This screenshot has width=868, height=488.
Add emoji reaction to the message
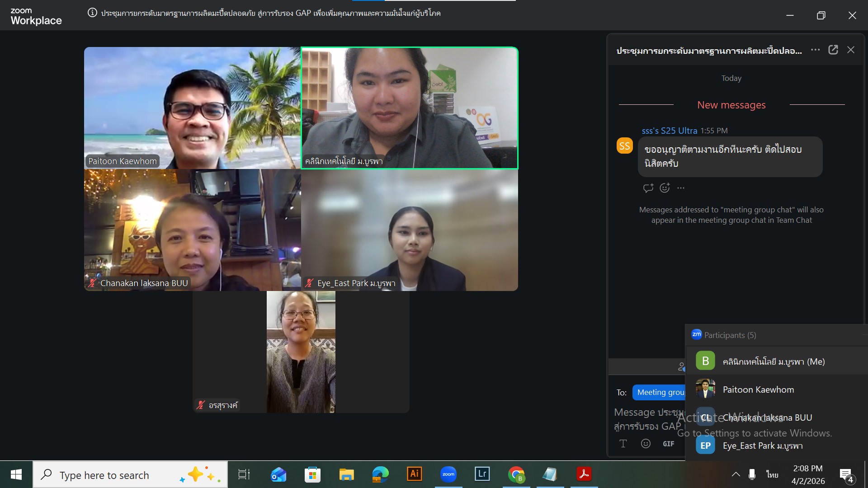tap(665, 188)
